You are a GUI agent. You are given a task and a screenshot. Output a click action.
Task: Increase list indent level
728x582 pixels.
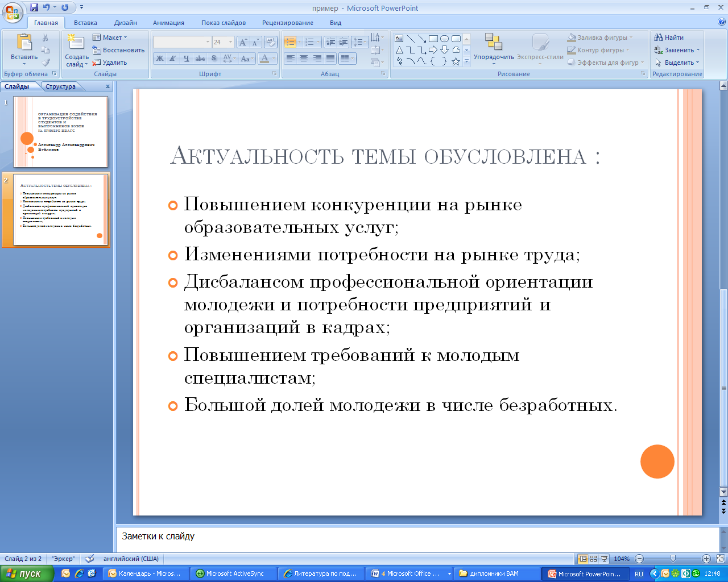coord(343,42)
